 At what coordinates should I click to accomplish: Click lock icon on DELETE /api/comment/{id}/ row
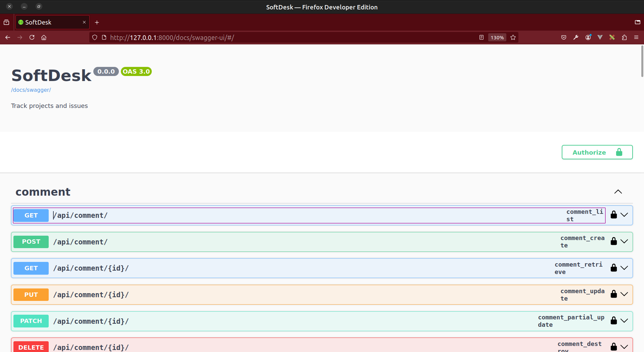coord(614,347)
